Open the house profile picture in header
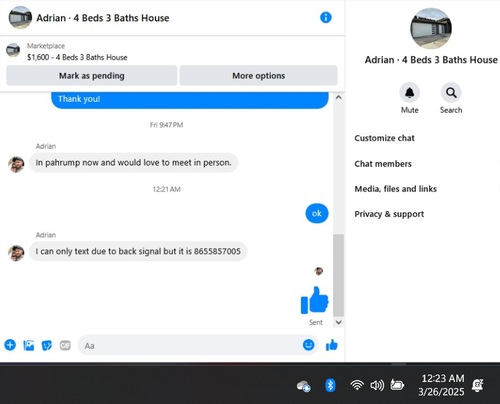Image resolution: width=500 pixels, height=404 pixels. point(20,18)
